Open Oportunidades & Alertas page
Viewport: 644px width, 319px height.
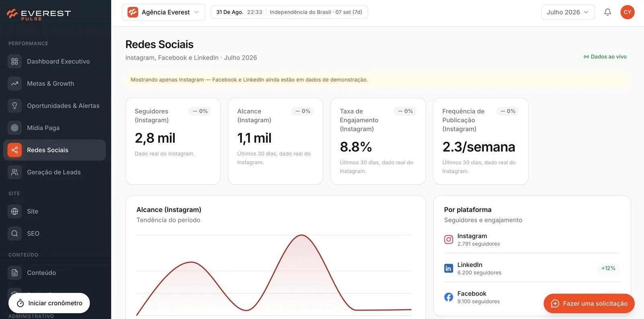point(54,106)
